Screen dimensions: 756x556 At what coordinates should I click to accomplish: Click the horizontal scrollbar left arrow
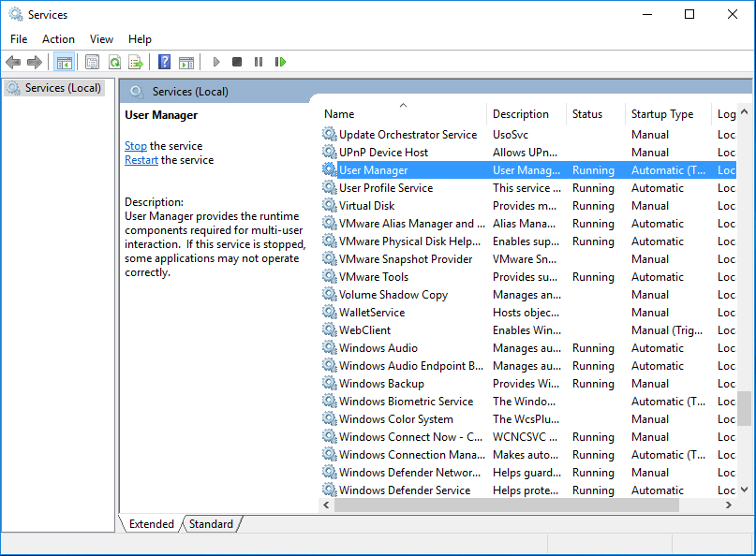click(x=326, y=505)
